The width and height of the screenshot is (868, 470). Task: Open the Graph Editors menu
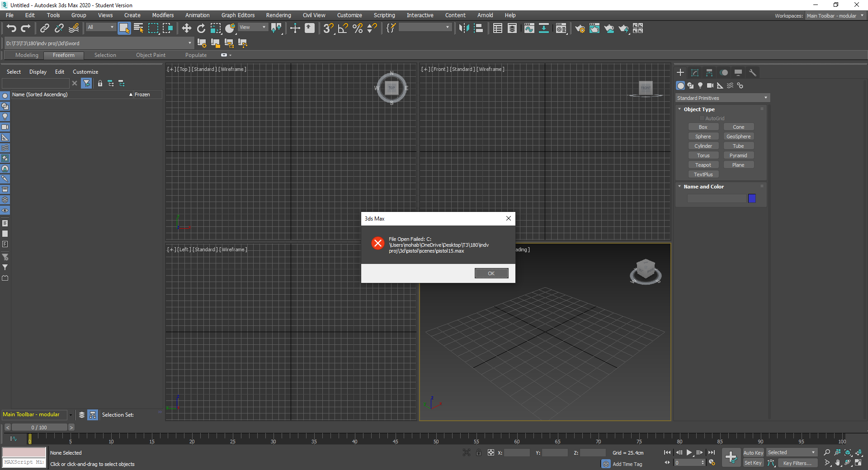[x=238, y=15]
